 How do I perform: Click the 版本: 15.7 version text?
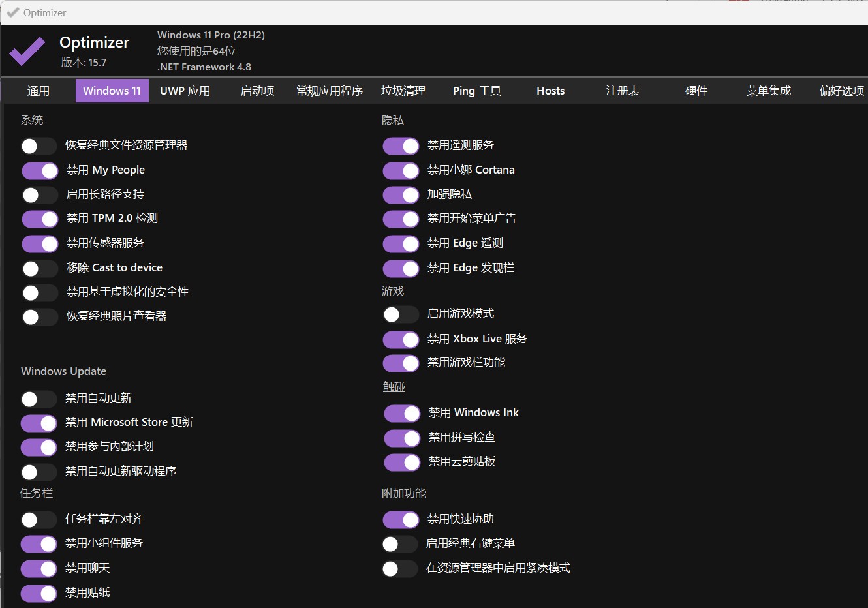[84, 63]
